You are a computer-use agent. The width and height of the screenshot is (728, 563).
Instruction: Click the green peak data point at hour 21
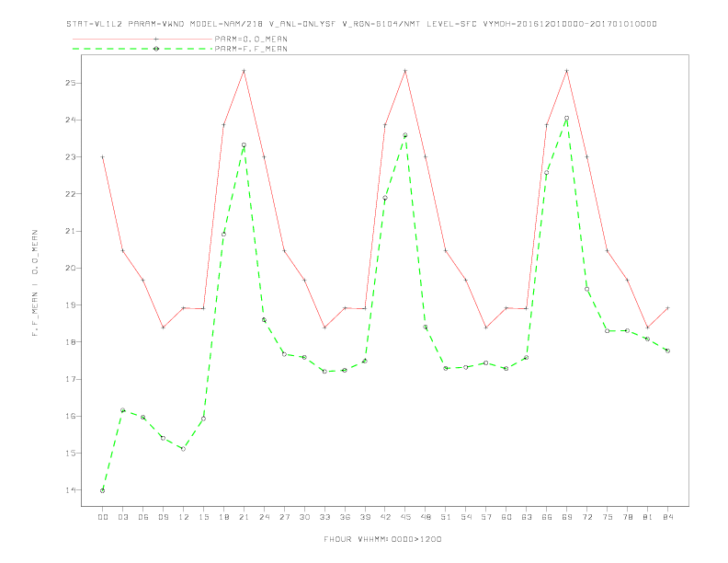tap(244, 145)
